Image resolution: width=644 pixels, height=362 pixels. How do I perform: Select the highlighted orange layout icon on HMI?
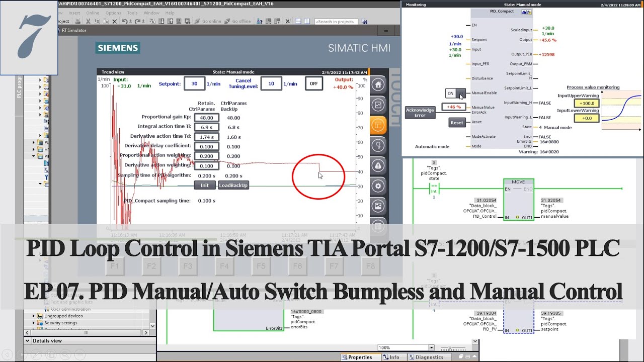point(378,125)
